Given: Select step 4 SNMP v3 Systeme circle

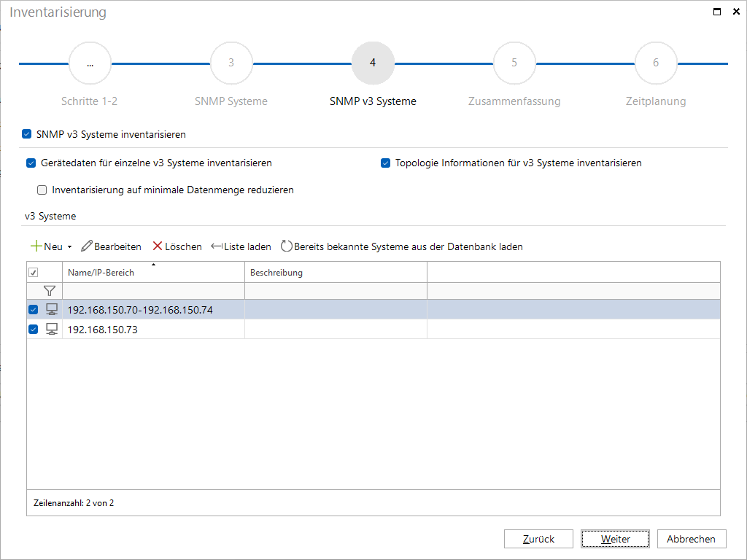Looking at the screenshot, I should pos(373,63).
